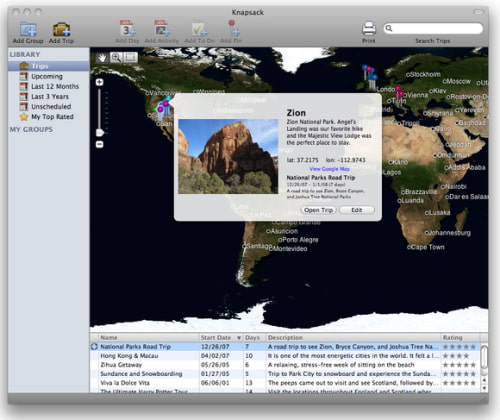Click in the Search Trips field
Viewport: 500px width, 420px height.
433,28
